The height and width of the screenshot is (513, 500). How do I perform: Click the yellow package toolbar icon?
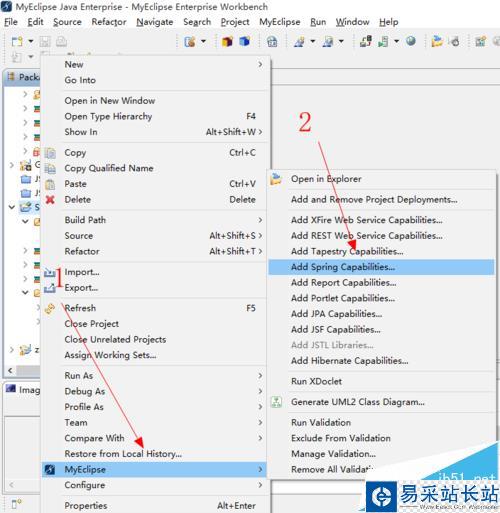(227, 41)
